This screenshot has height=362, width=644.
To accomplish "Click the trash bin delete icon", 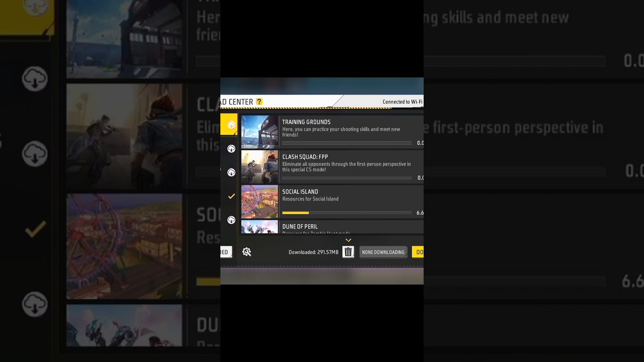I will [348, 252].
